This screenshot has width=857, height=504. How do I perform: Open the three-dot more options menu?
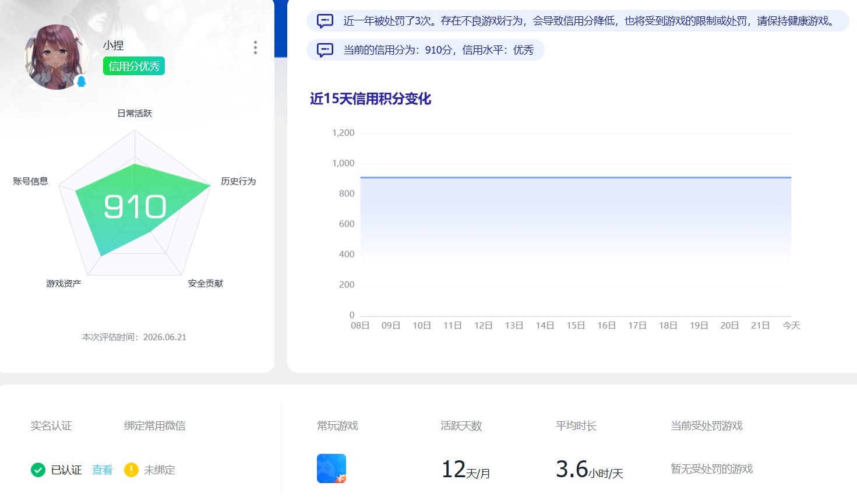[255, 48]
